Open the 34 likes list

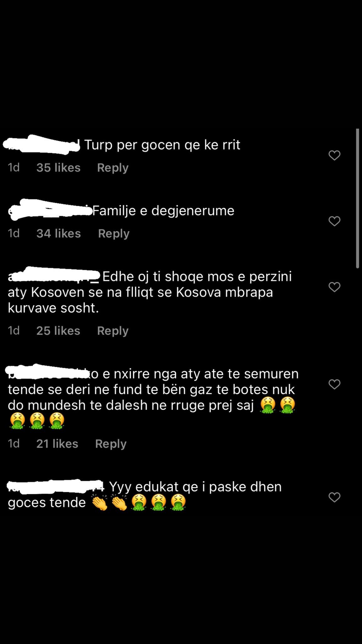tap(58, 233)
